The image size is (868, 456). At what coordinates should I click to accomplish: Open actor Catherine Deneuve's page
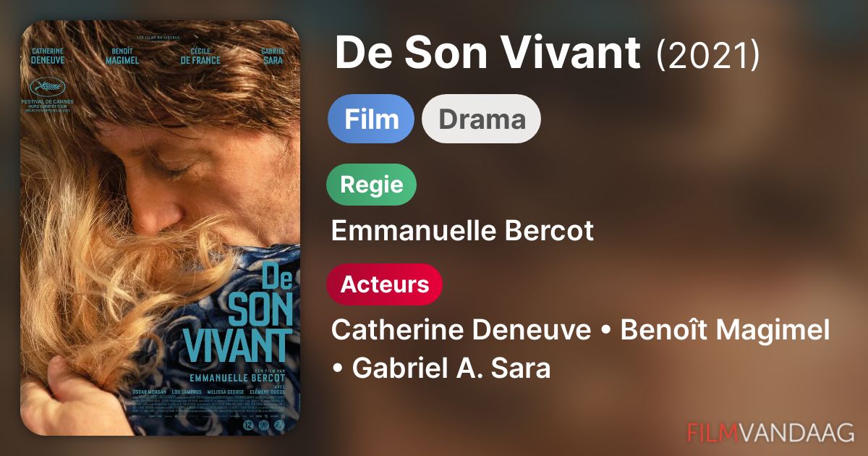click(x=461, y=330)
